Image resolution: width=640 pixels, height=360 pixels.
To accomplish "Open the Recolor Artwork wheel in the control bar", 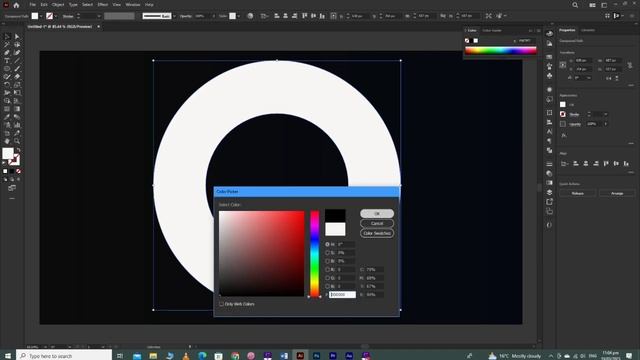I will [250, 16].
